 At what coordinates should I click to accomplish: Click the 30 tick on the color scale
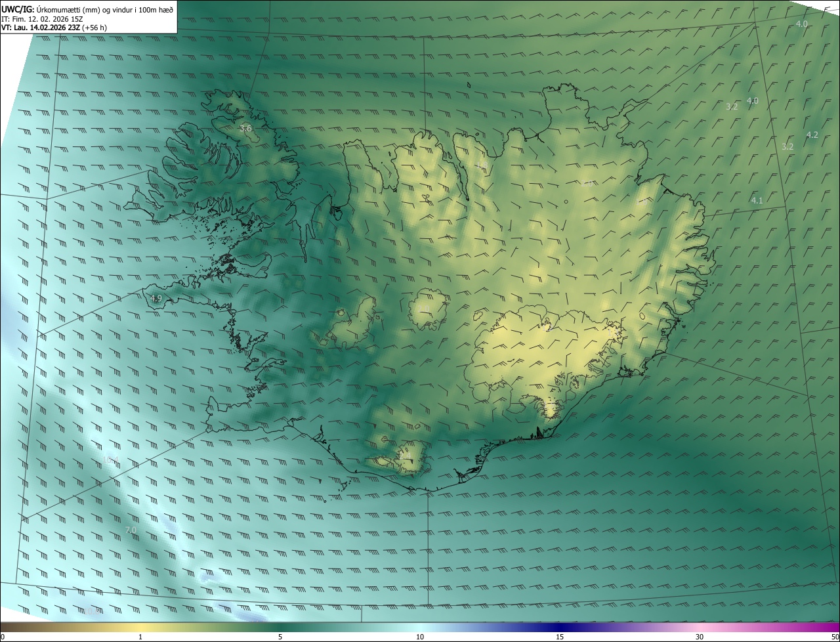pos(700,637)
